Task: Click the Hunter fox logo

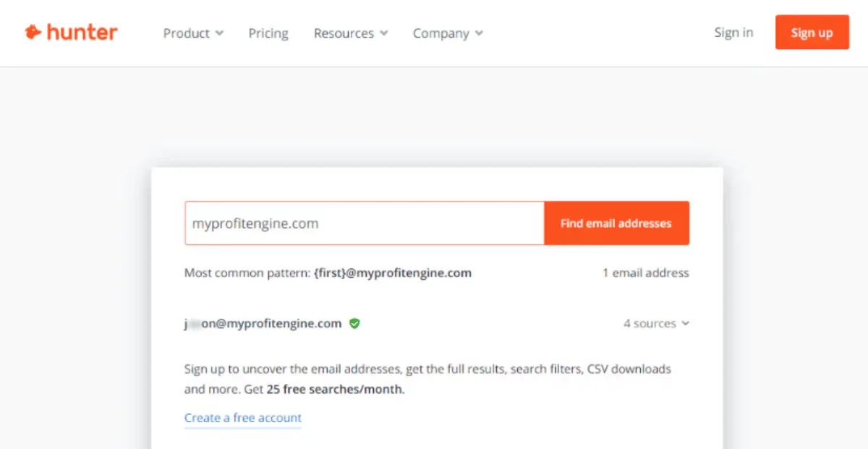Action: pos(31,31)
